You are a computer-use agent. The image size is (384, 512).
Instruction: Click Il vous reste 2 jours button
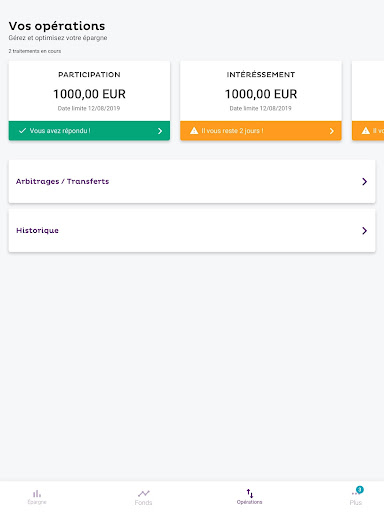pos(261,131)
